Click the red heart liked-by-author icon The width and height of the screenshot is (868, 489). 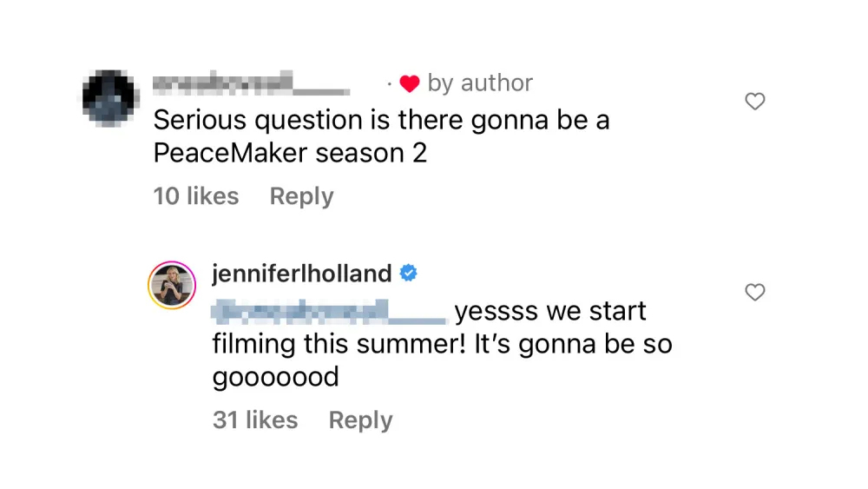click(410, 83)
